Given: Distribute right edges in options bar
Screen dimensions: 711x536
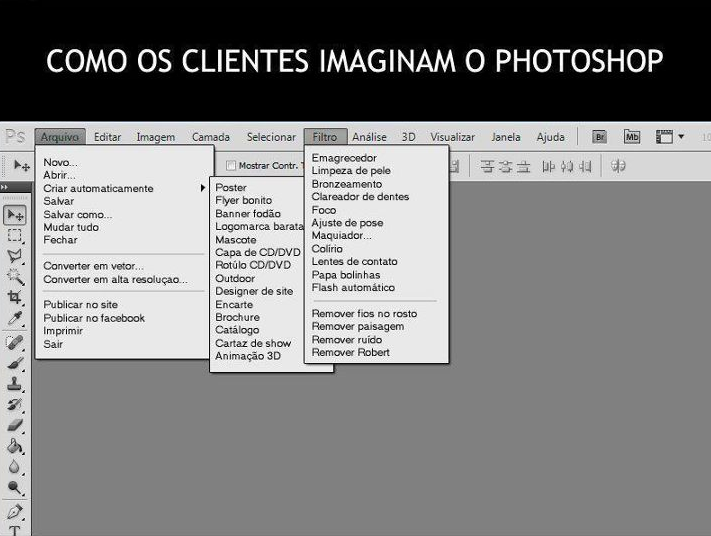Looking at the screenshot, I should 585,166.
